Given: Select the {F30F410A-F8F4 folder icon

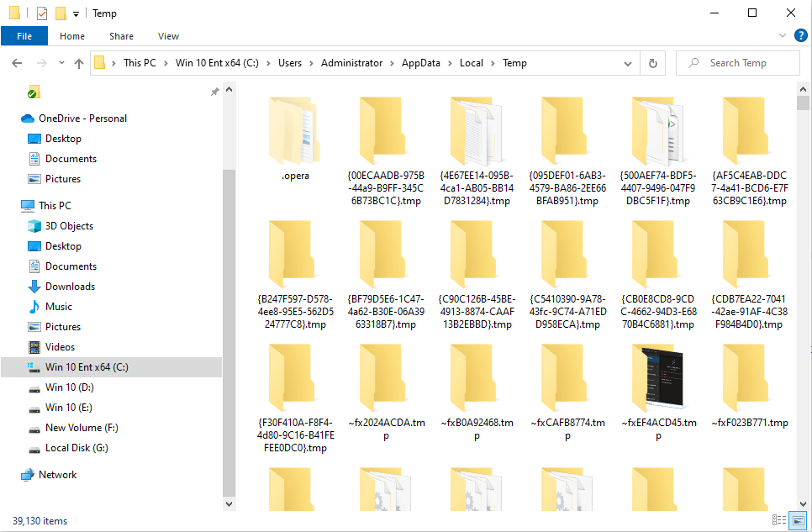Looking at the screenshot, I should (x=292, y=379).
